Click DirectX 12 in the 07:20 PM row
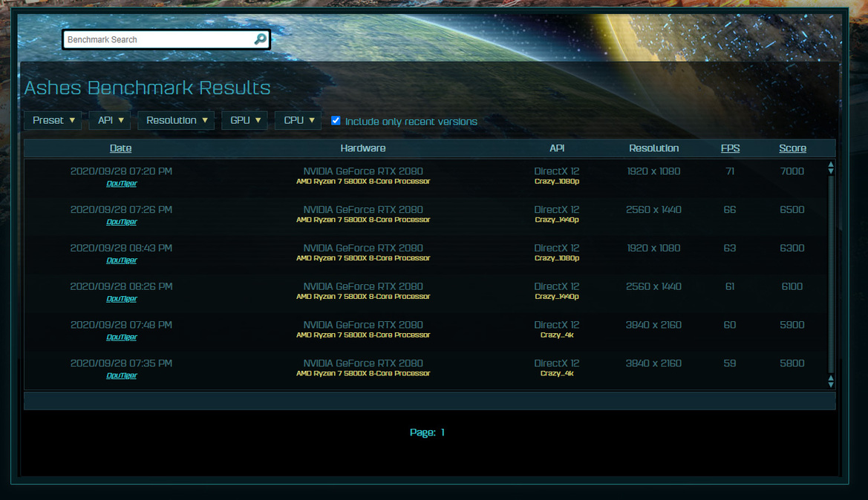868x500 pixels. tap(557, 171)
